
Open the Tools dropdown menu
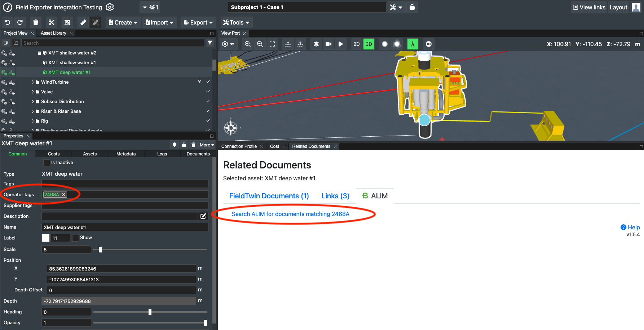pyautogui.click(x=236, y=22)
